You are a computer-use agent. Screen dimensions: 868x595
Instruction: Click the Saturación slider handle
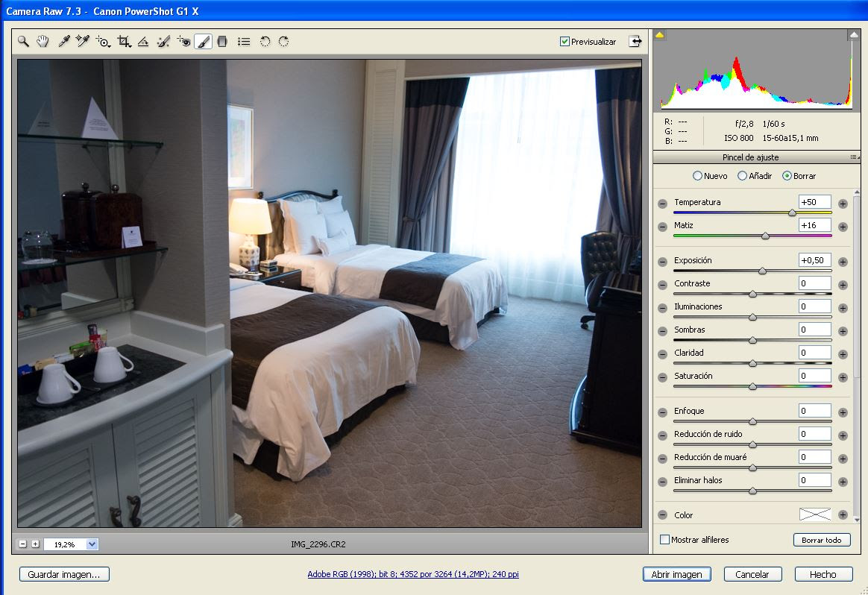click(753, 386)
